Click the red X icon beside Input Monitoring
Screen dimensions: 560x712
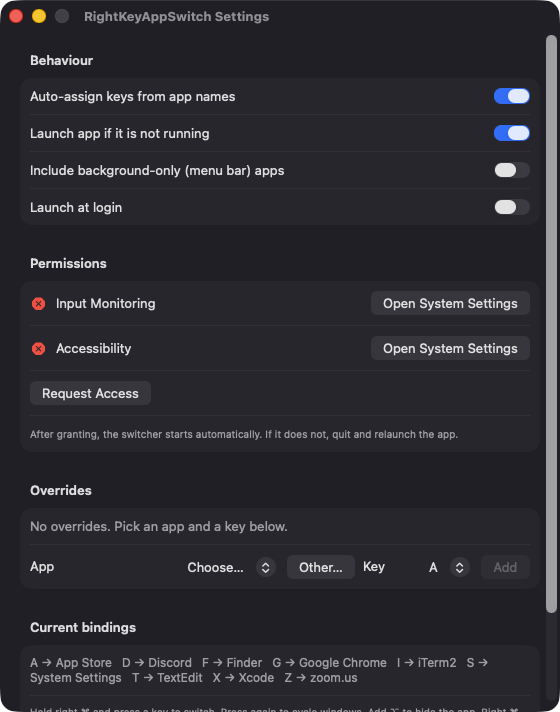39,303
